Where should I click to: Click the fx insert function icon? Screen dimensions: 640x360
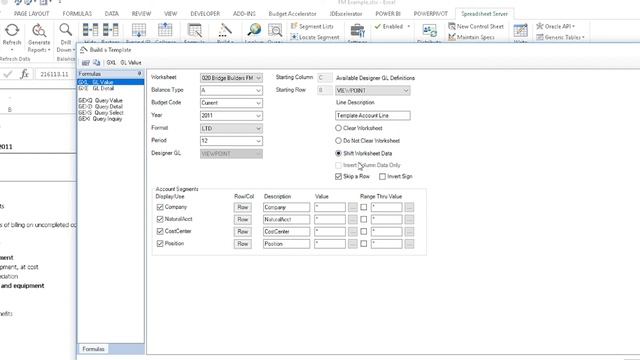click(x=24, y=74)
